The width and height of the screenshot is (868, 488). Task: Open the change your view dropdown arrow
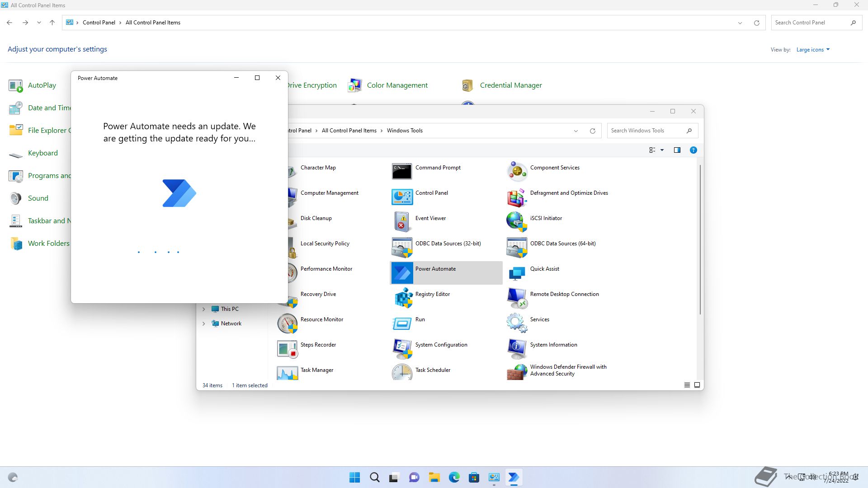pos(662,150)
